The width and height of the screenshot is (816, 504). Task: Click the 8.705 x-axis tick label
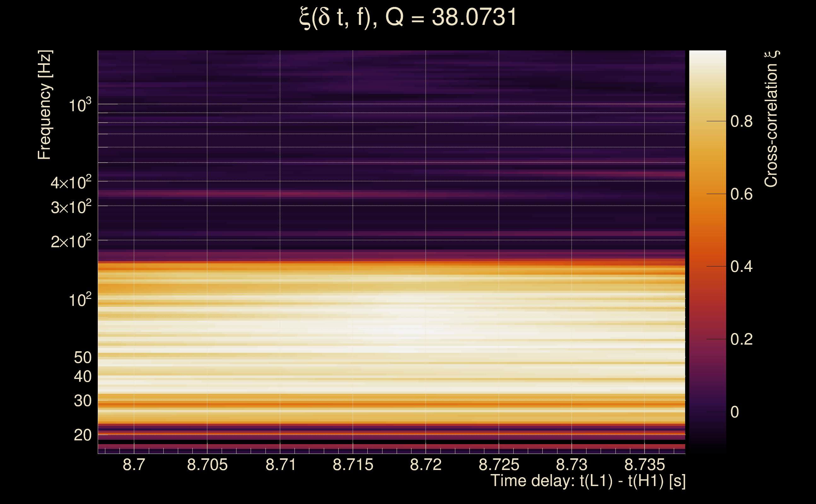pos(207,464)
